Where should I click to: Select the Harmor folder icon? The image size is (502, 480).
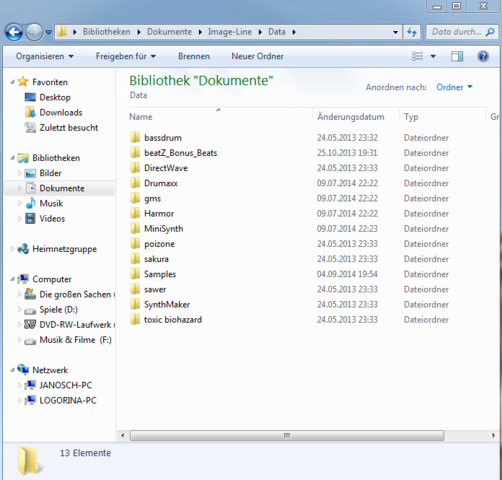point(135,213)
